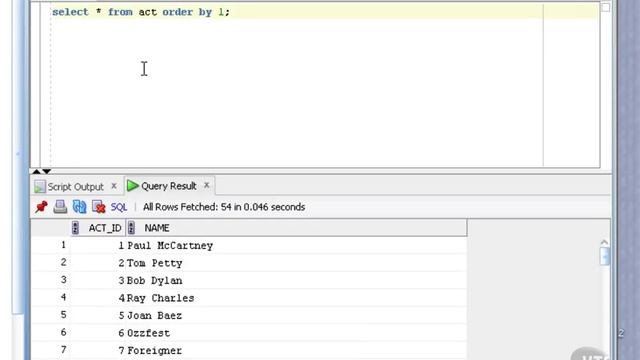
Task: Click the results scrollbar up arrow
Action: click(x=604, y=242)
